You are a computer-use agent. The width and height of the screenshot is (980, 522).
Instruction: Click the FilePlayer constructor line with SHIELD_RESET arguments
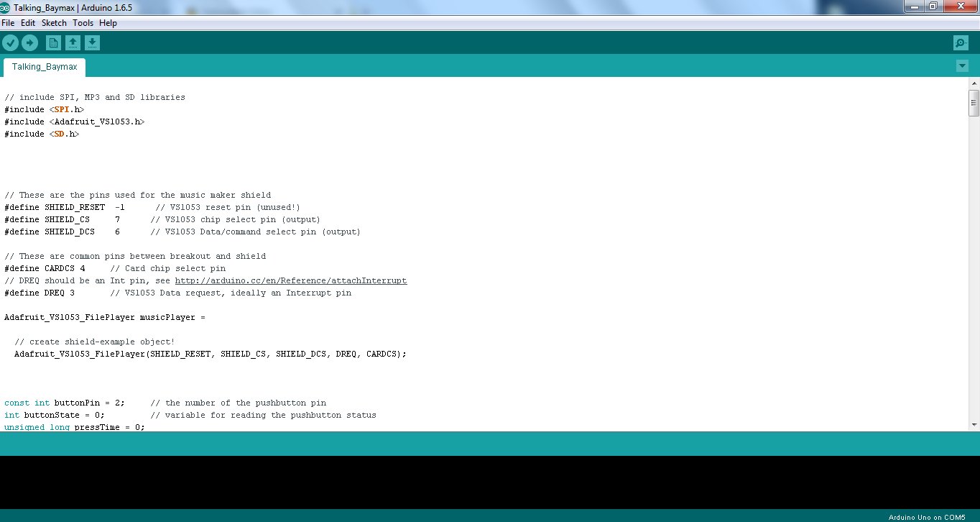[x=211, y=354]
